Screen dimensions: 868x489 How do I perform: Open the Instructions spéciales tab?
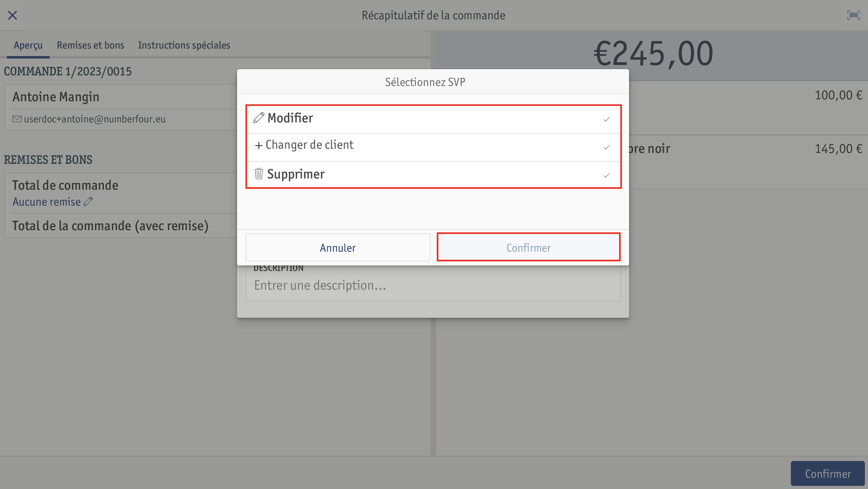[184, 45]
